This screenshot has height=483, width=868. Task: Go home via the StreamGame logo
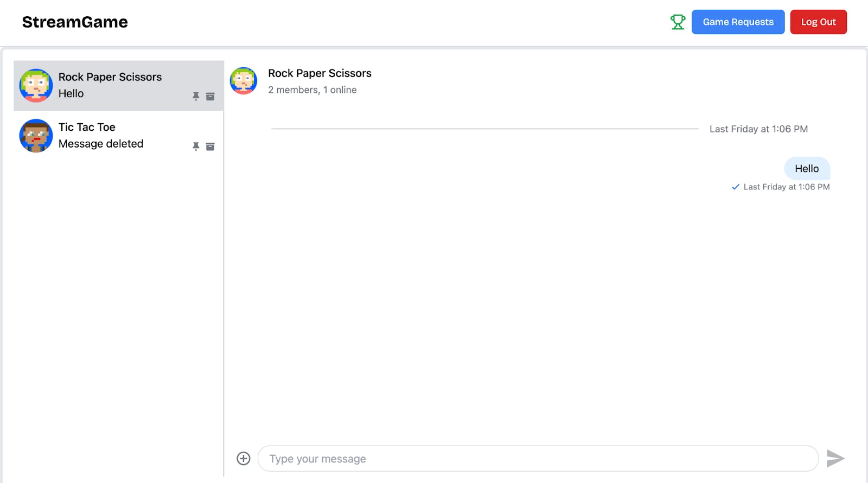click(x=75, y=22)
